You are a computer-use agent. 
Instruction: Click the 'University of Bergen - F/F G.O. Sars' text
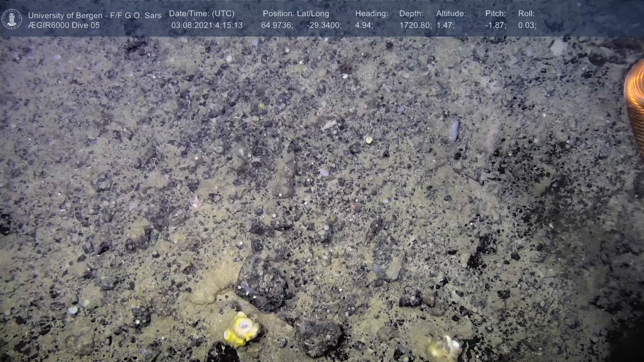pyautogui.click(x=95, y=15)
